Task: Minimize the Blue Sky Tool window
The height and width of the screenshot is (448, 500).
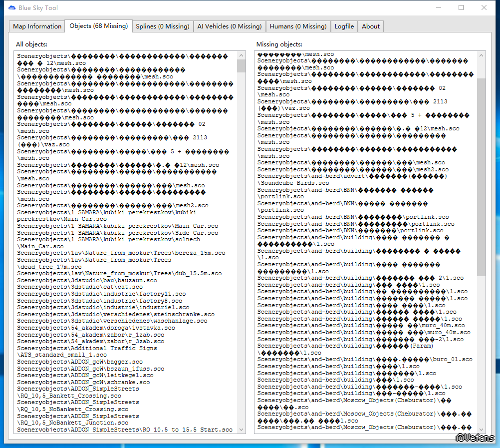Action: (x=439, y=7)
